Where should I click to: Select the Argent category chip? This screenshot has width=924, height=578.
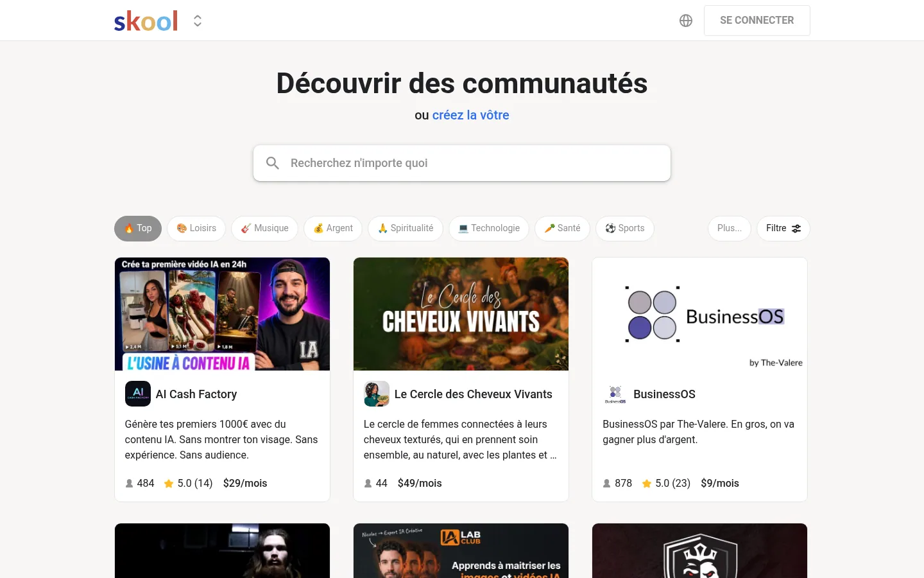coord(333,229)
